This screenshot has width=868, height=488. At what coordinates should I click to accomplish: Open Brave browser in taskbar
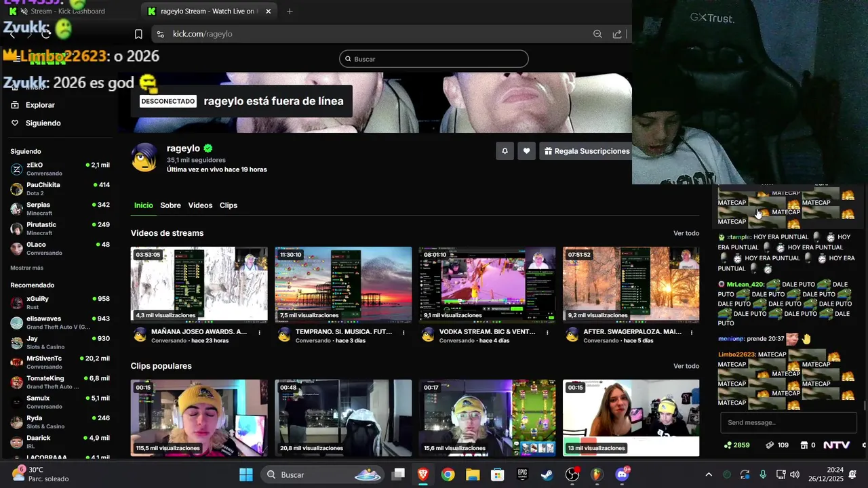[x=423, y=474]
